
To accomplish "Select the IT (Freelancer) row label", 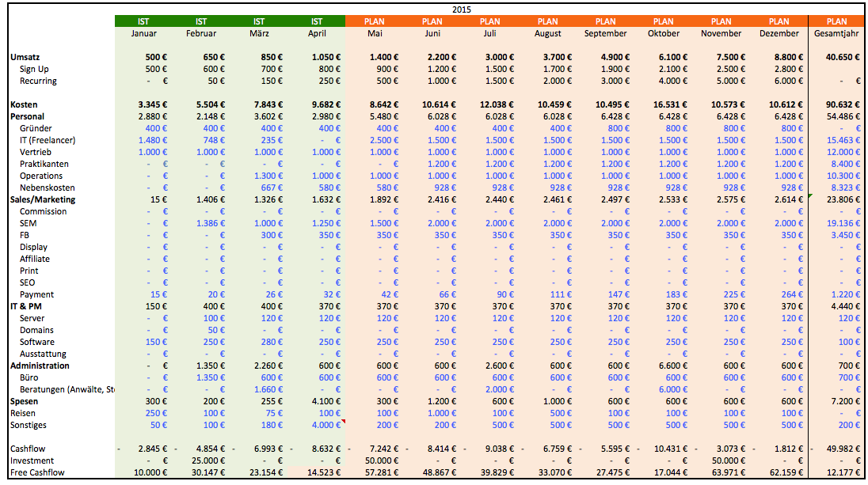I will point(48,140).
